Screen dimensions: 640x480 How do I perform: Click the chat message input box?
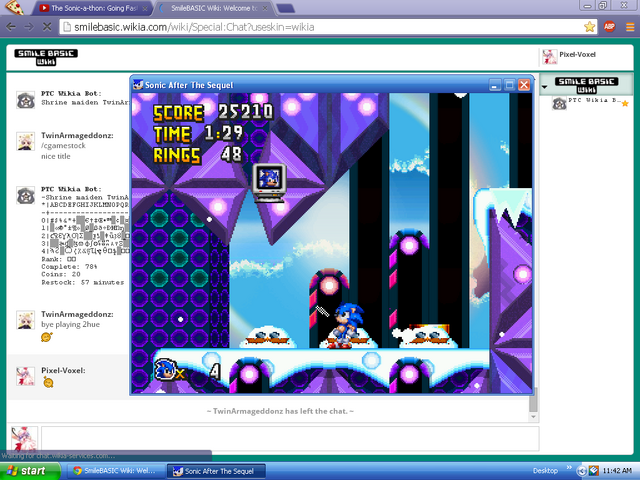coord(290,438)
